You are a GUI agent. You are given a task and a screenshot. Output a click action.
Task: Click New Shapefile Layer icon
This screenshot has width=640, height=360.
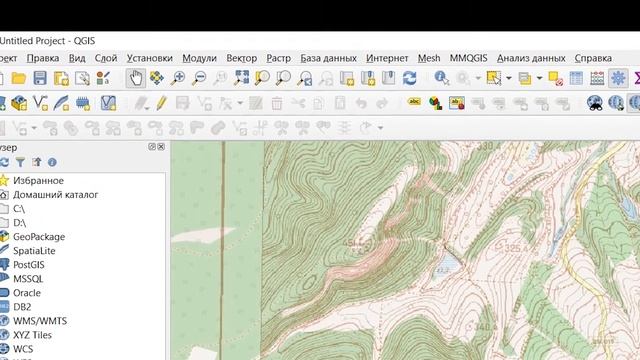(x=40, y=103)
